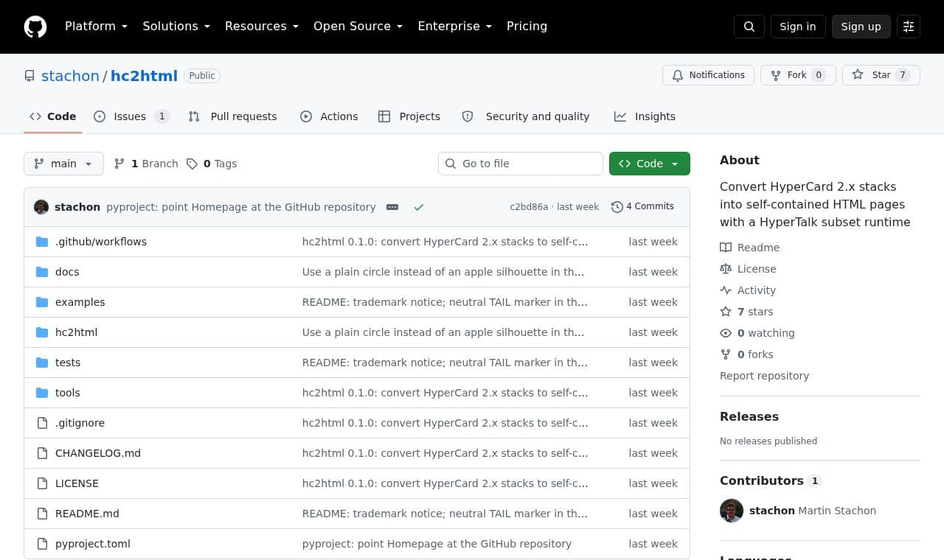The height and width of the screenshot is (560, 944).
Task: Expand the Resources menu
Action: point(262,27)
